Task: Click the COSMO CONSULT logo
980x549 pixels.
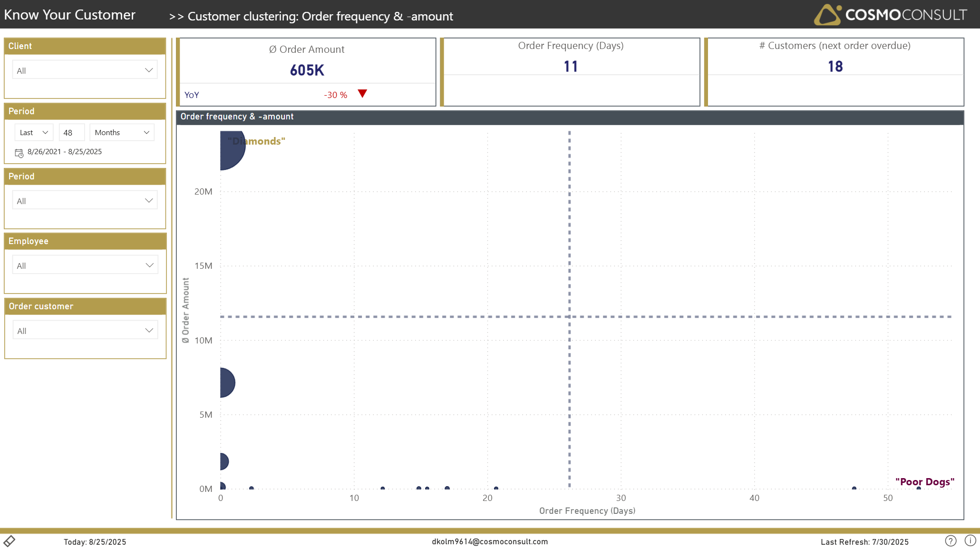Action: [890, 15]
